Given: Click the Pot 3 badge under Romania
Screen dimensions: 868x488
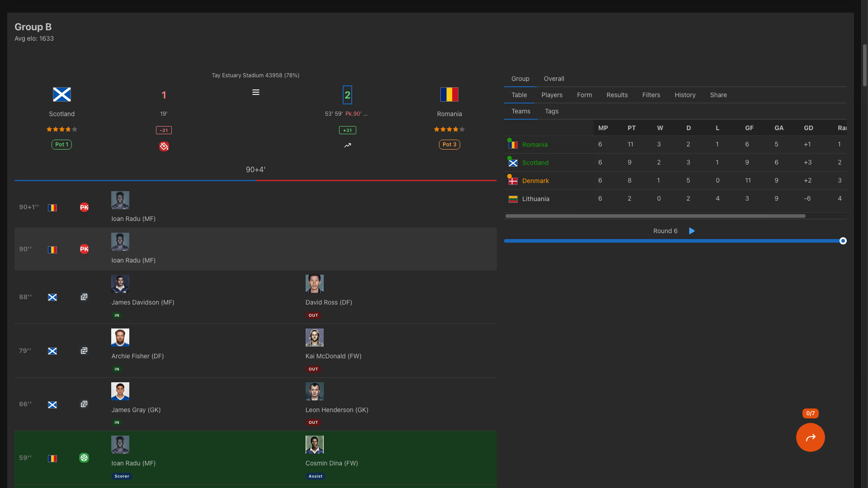Looking at the screenshot, I should [449, 145].
